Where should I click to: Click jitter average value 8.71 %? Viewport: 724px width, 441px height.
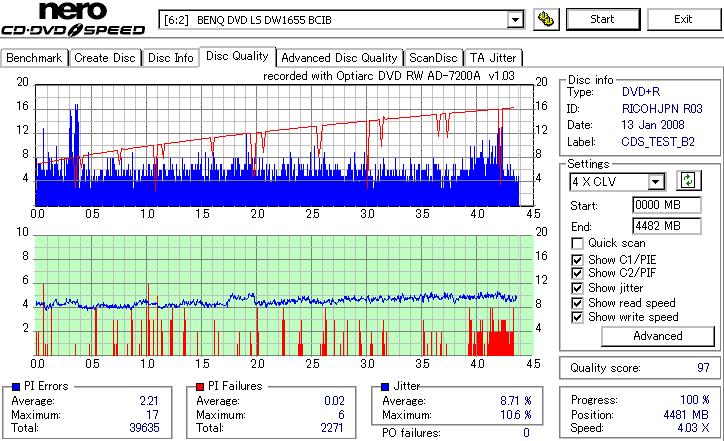click(516, 401)
